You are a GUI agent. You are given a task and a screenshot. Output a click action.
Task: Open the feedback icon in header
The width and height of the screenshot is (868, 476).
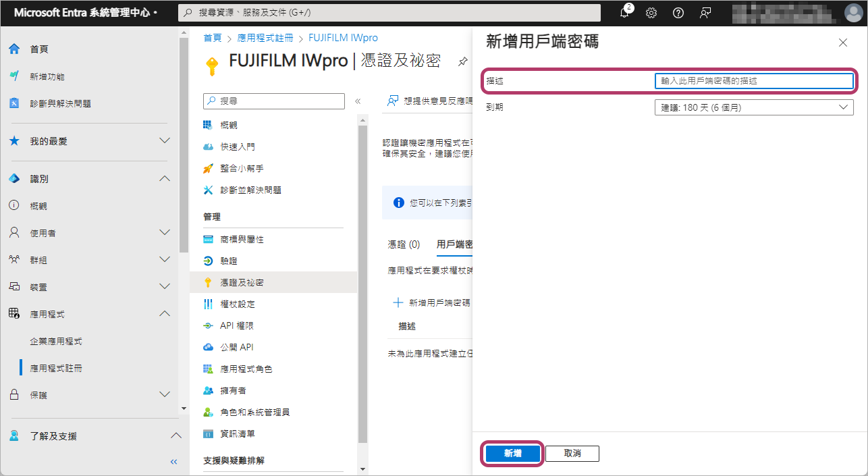coord(705,13)
